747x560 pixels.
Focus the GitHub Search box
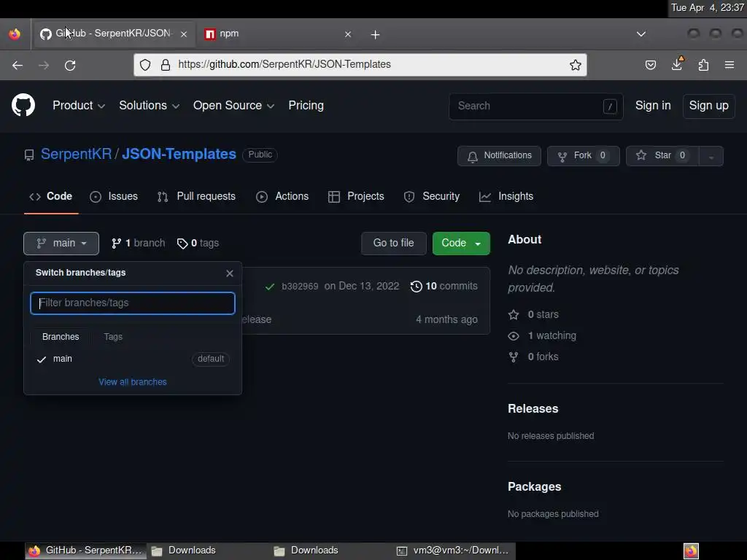click(x=535, y=106)
